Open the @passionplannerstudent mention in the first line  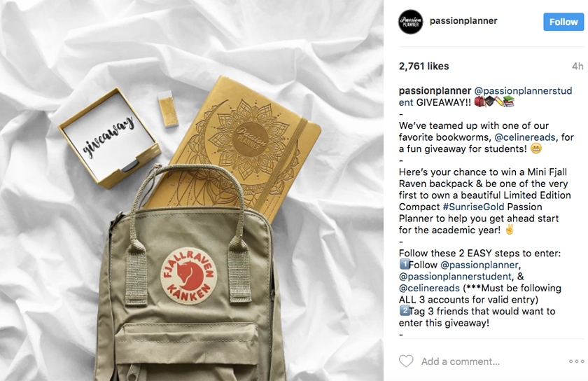point(486,97)
